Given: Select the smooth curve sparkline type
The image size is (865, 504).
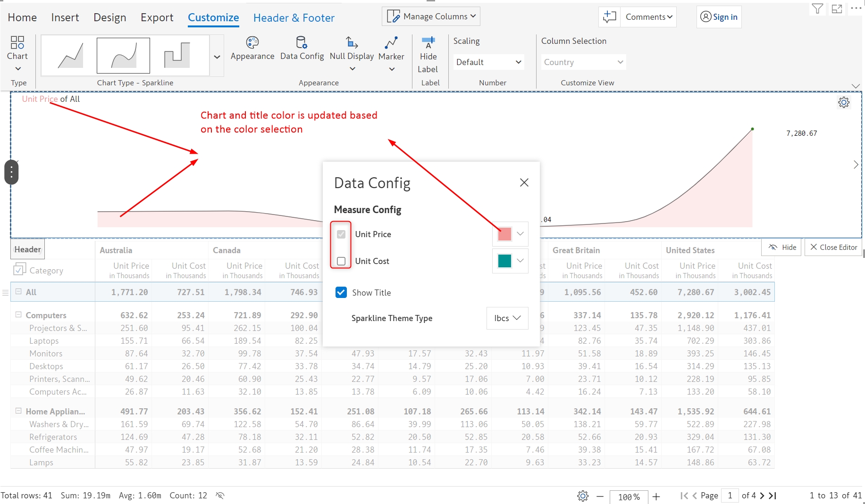Looking at the screenshot, I should click(x=123, y=56).
